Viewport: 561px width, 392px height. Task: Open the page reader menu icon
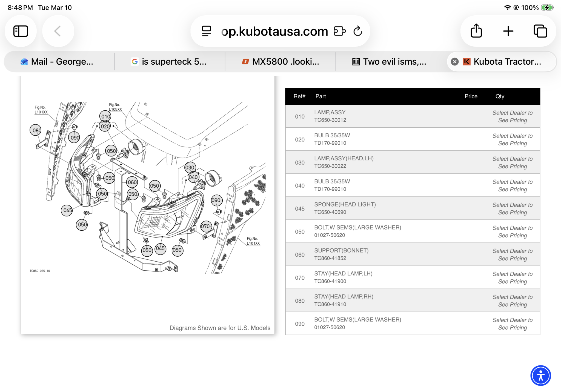[206, 31]
